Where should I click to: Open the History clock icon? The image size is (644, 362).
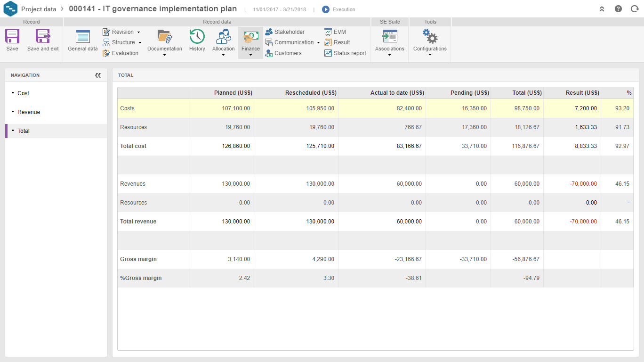tap(197, 36)
